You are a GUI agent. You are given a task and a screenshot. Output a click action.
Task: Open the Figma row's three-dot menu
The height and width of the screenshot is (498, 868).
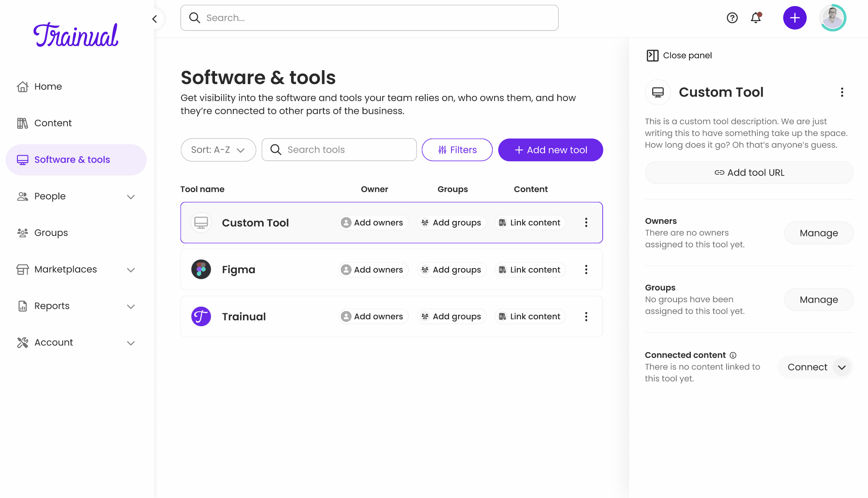pyautogui.click(x=586, y=270)
